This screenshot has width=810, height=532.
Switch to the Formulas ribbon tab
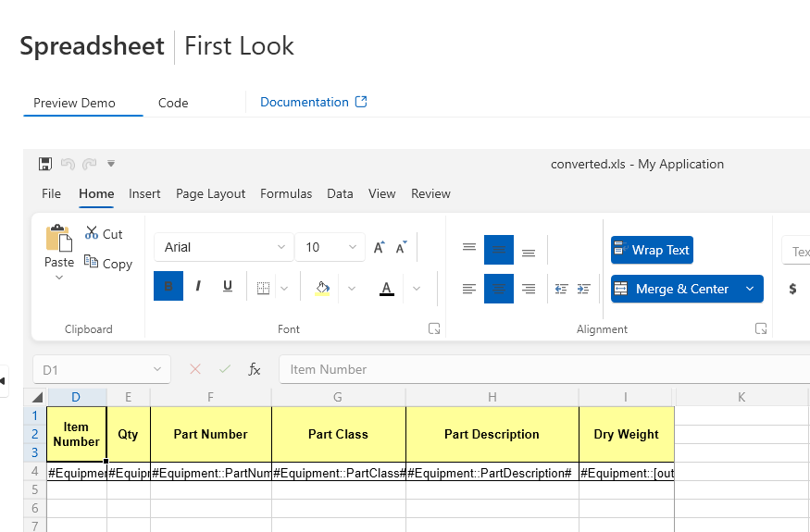pos(286,193)
